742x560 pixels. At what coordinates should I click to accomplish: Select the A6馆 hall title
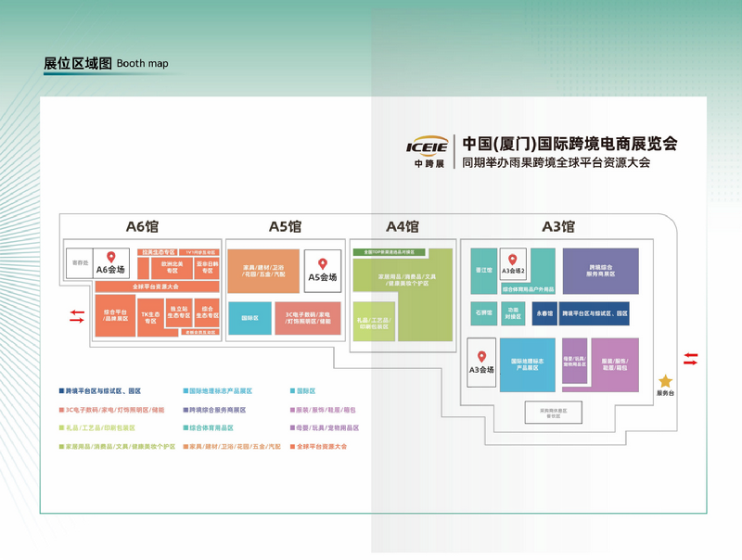[x=142, y=226]
